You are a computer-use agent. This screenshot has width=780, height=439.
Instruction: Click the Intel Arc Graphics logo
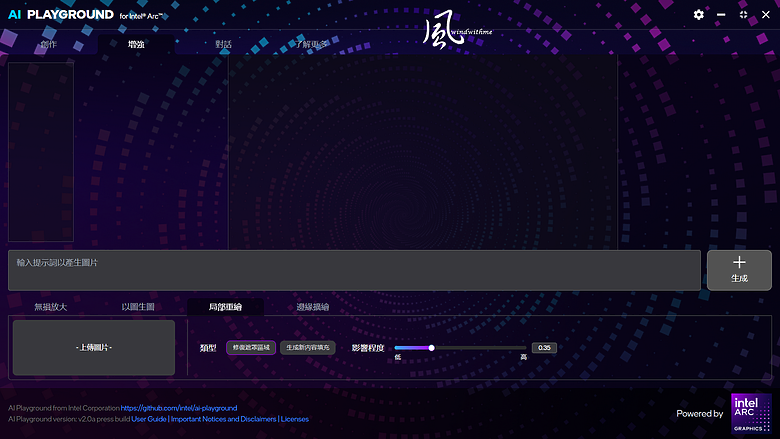(x=751, y=413)
